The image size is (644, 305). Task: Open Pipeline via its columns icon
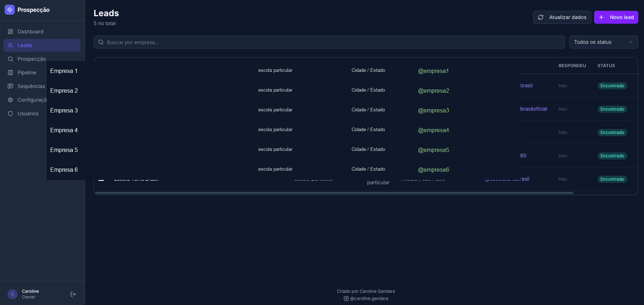pos(10,73)
